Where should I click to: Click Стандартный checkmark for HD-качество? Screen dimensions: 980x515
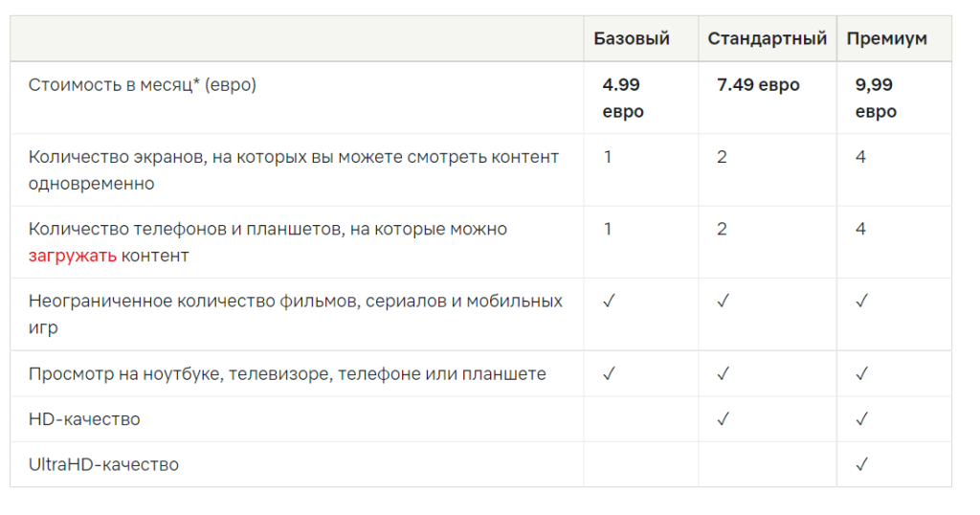pyautogui.click(x=723, y=419)
